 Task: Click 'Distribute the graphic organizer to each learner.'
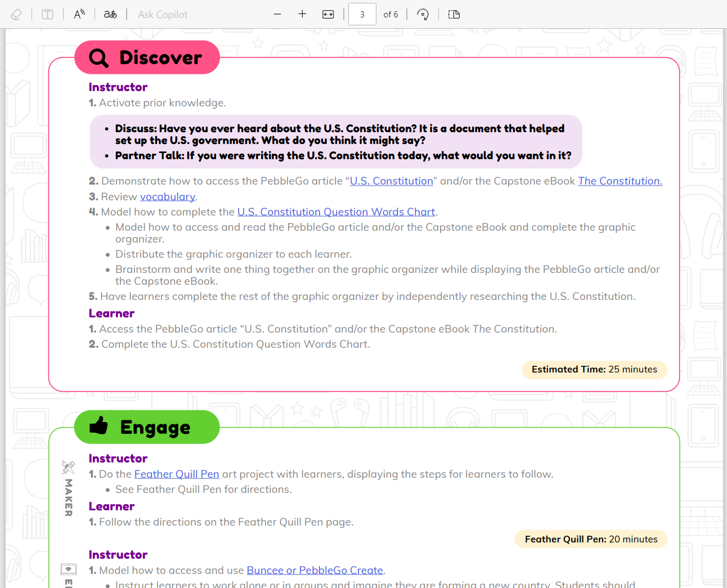coord(234,254)
